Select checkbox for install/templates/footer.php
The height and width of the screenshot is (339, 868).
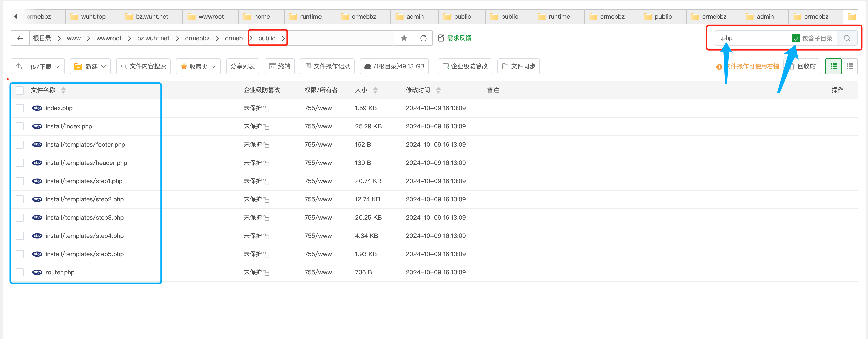[x=20, y=145]
